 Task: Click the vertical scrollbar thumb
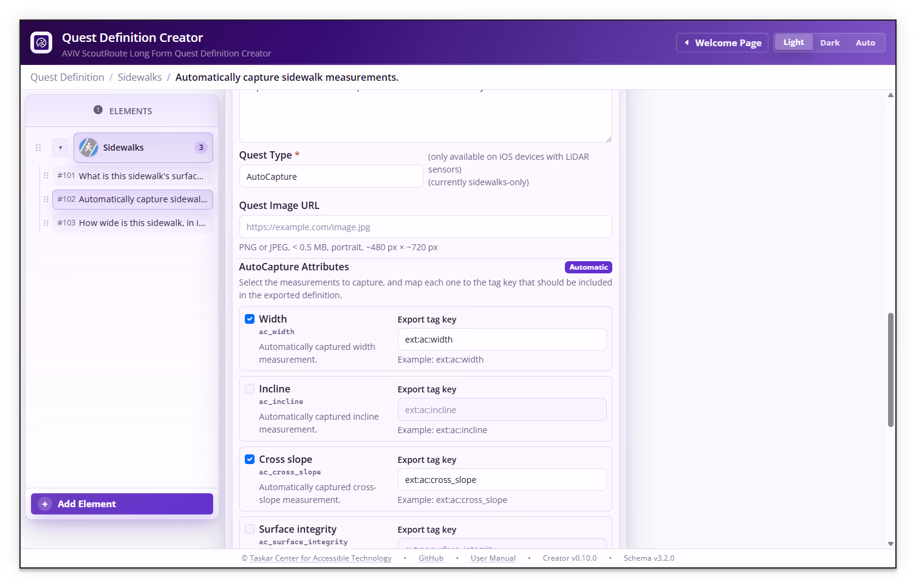click(x=890, y=370)
